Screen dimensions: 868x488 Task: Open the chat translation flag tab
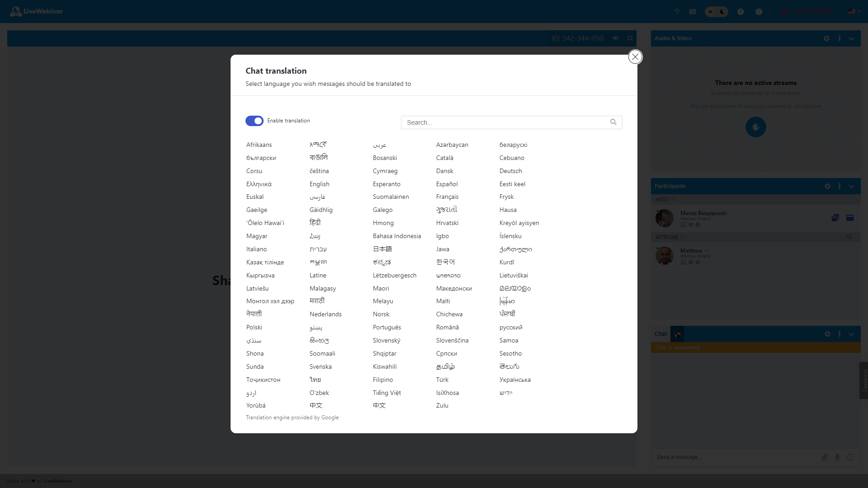click(677, 334)
